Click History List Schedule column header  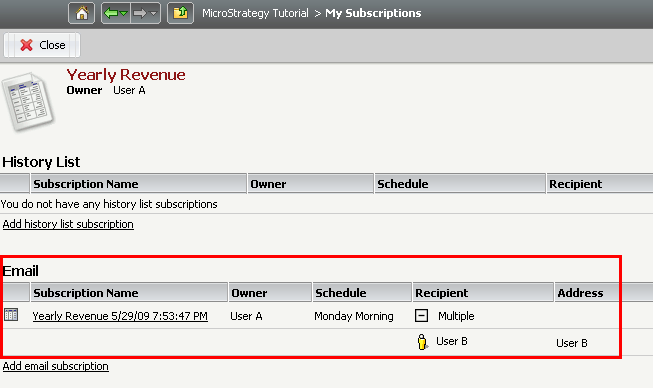460,184
